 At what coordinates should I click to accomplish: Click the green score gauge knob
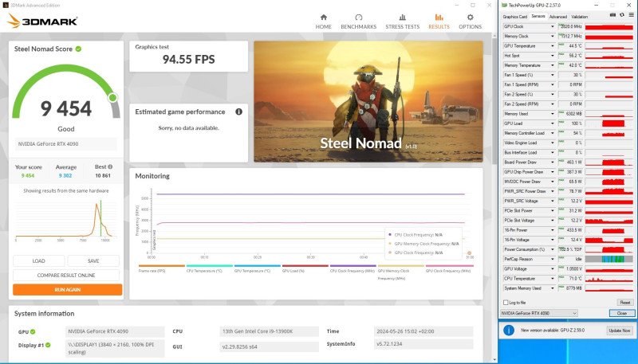click(112, 97)
